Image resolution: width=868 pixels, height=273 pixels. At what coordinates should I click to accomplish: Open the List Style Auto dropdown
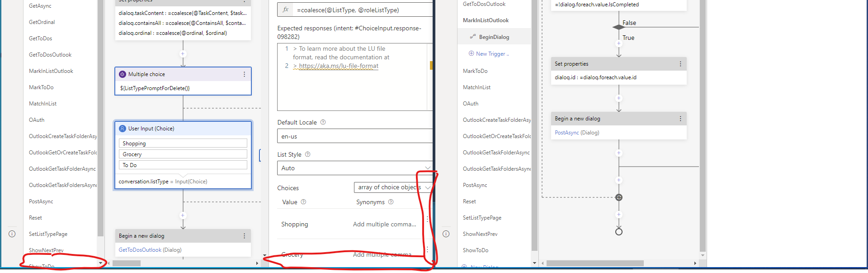[354, 168]
